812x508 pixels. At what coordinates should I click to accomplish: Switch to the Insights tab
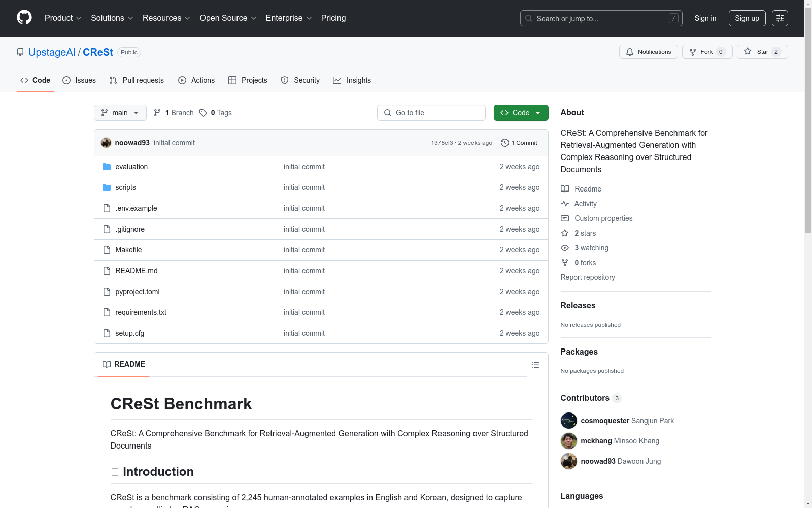point(352,80)
